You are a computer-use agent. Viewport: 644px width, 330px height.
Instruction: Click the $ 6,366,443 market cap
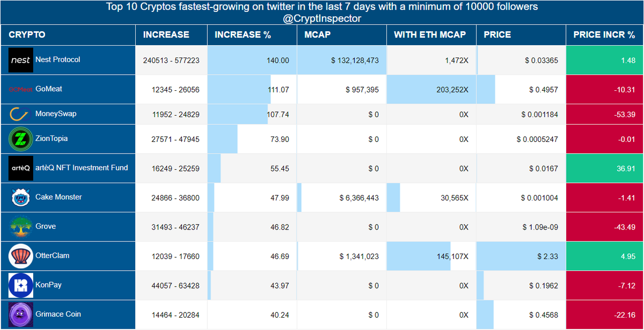(342, 198)
